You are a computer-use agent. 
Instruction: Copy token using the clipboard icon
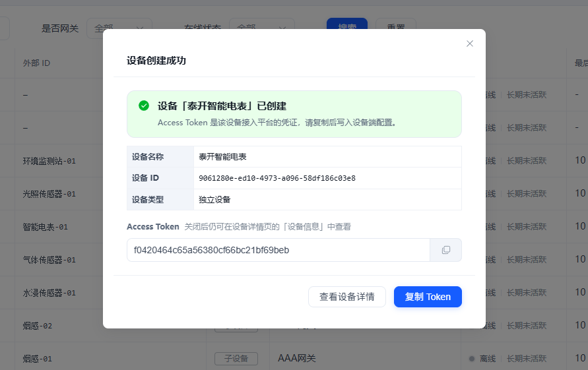[446, 250]
